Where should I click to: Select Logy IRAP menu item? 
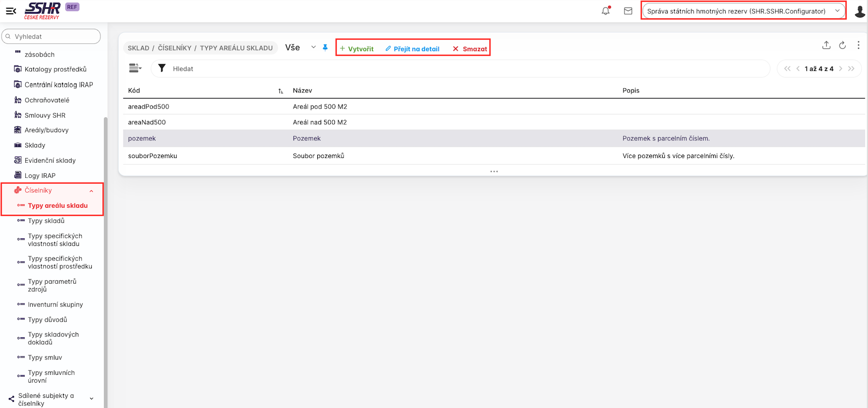(40, 176)
